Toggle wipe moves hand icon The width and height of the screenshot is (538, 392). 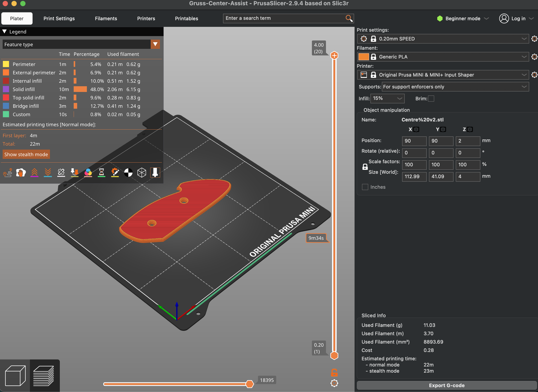pyautogui.click(x=21, y=172)
